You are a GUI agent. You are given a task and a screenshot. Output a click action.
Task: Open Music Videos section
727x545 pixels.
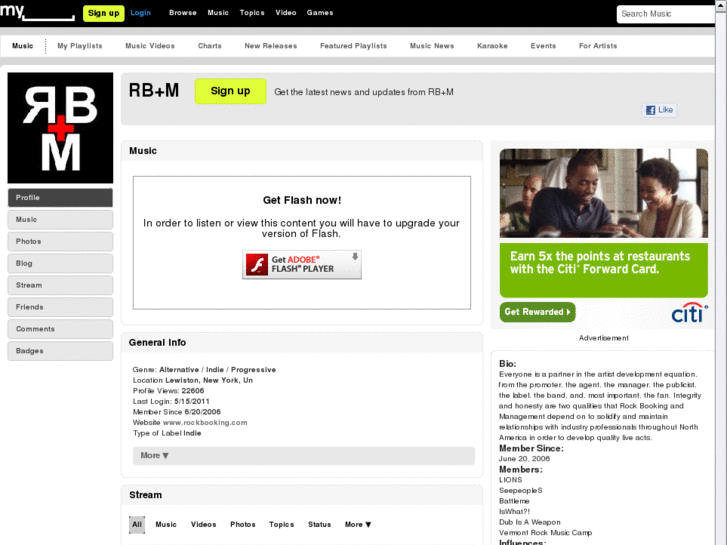click(x=150, y=46)
